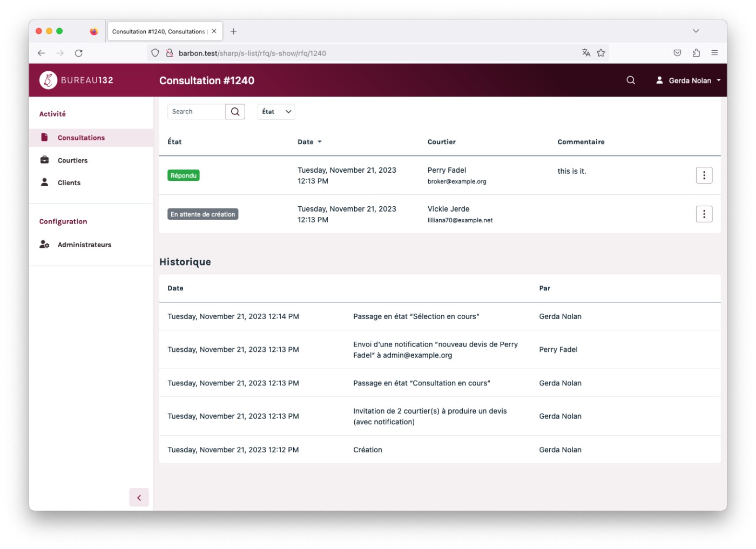This screenshot has width=756, height=549.
Task: Click the Bureau132 logo
Action: pyautogui.click(x=76, y=80)
